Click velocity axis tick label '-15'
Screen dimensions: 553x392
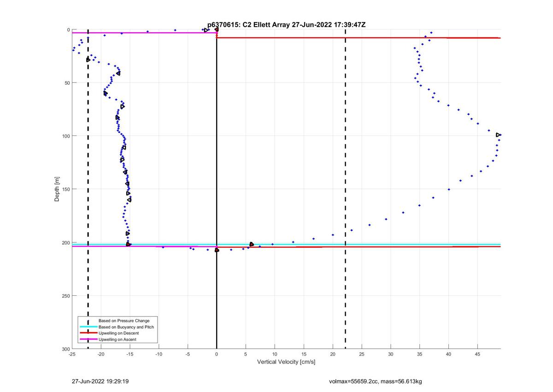click(130, 354)
